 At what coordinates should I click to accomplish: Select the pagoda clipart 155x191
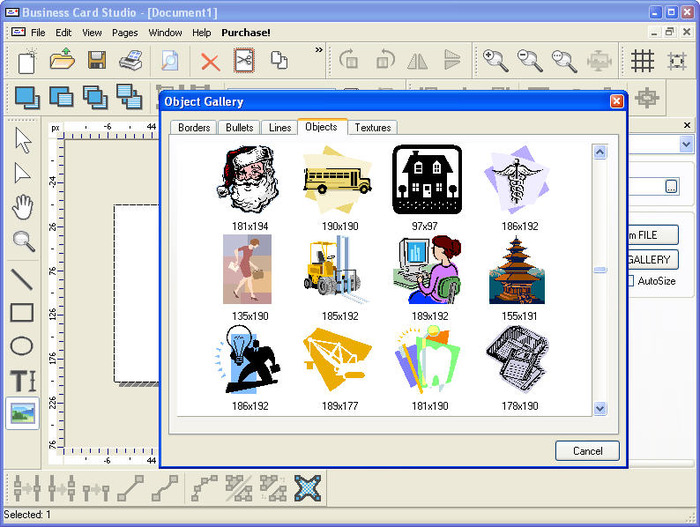(x=517, y=270)
